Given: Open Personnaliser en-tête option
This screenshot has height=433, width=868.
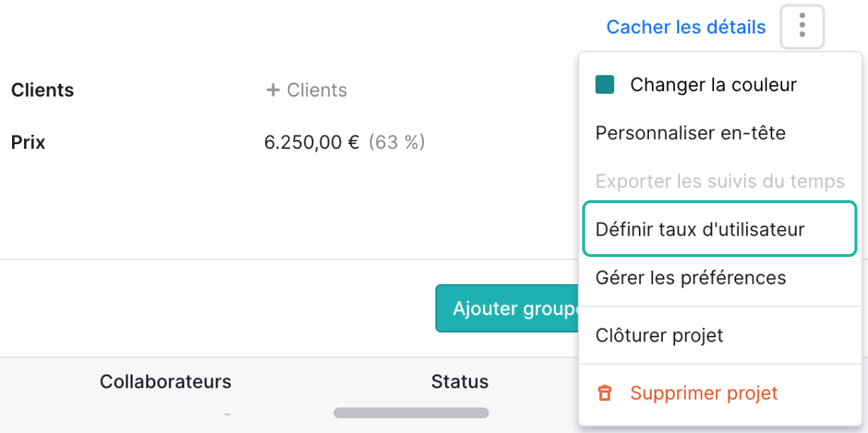Looking at the screenshot, I should click(690, 133).
